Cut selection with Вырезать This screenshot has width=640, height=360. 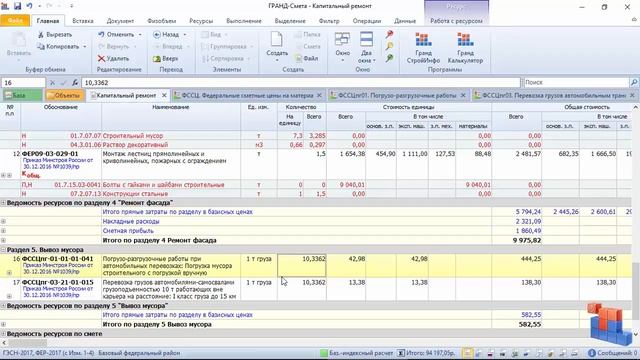pyautogui.click(x=55, y=35)
